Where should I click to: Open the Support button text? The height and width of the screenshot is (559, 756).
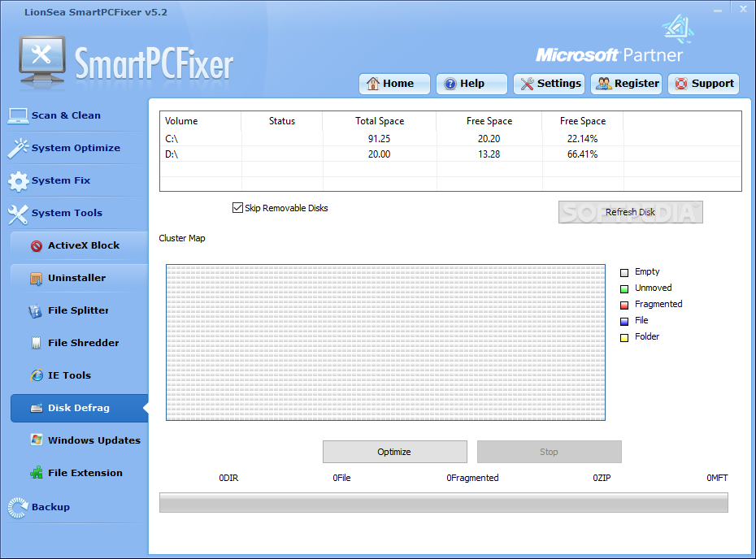(x=713, y=84)
